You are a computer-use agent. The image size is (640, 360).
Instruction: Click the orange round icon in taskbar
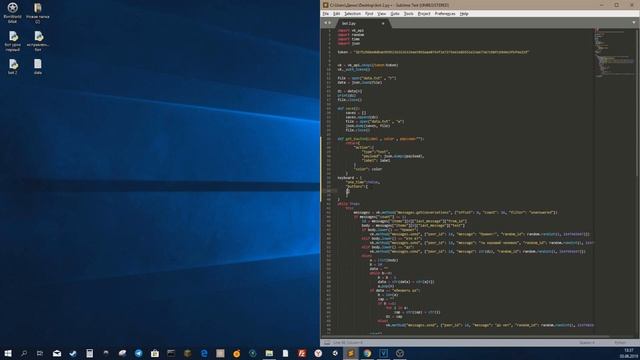click(x=236, y=353)
